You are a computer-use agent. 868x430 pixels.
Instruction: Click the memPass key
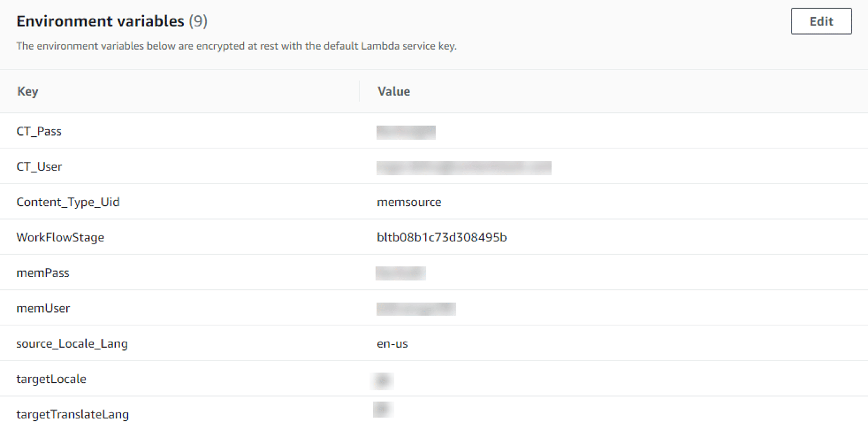[x=43, y=273]
